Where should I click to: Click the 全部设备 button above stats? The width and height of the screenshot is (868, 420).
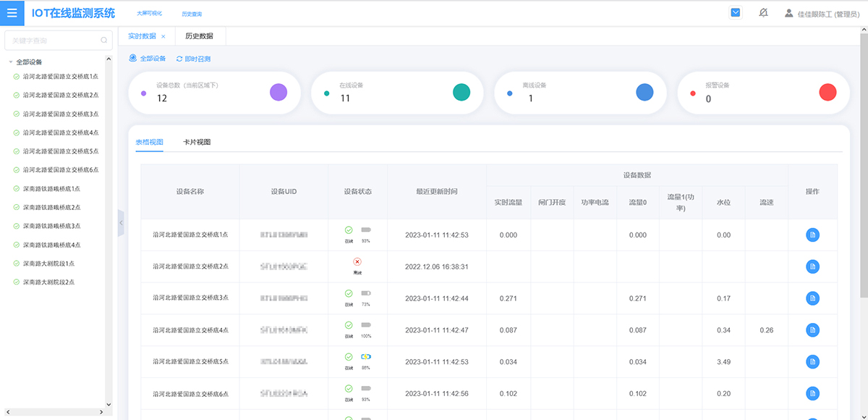pos(148,59)
